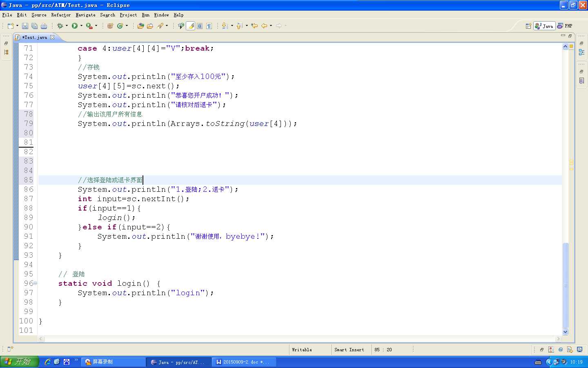Click the Declaration view icon in status bar
This screenshot has height=368, width=588.
point(570,350)
